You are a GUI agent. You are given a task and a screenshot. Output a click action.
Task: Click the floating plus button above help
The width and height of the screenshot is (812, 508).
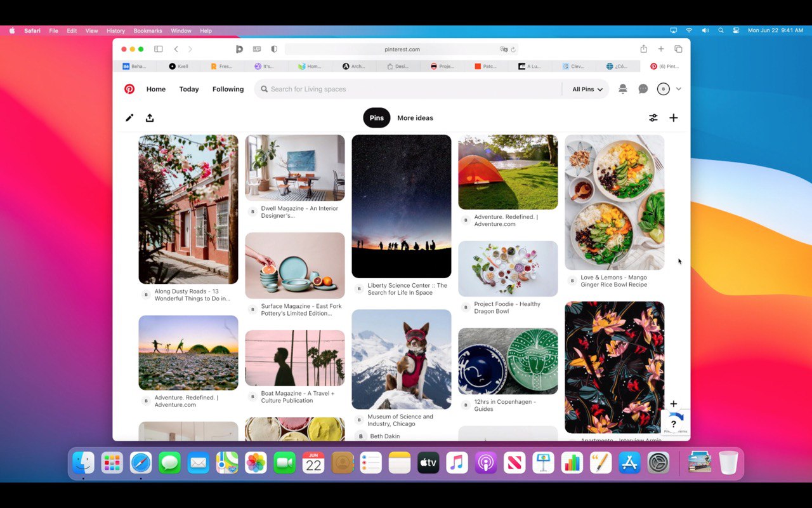[674, 404]
